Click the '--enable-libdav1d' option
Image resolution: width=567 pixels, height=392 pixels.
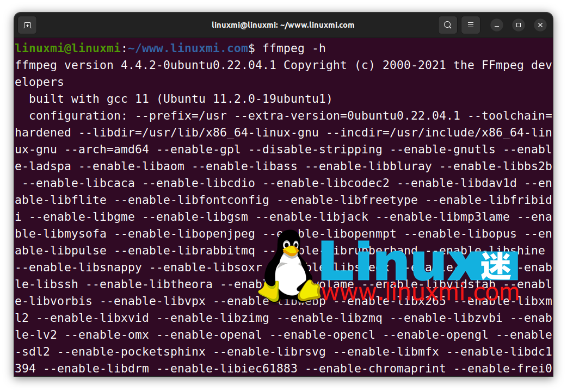point(457,183)
